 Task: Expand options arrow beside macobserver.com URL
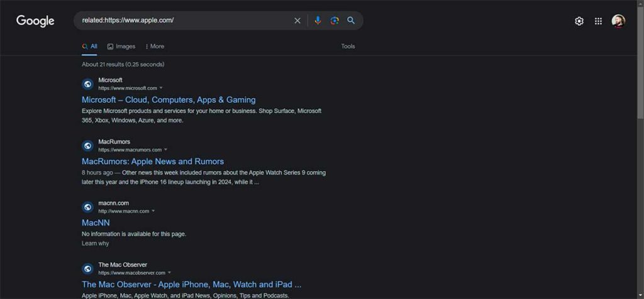click(x=169, y=273)
